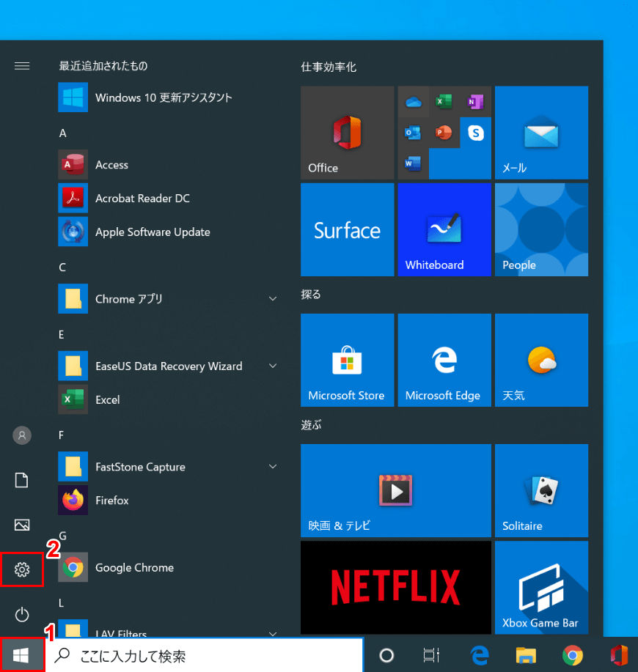Click the letter E section header
The image size is (638, 672).
[x=62, y=335]
